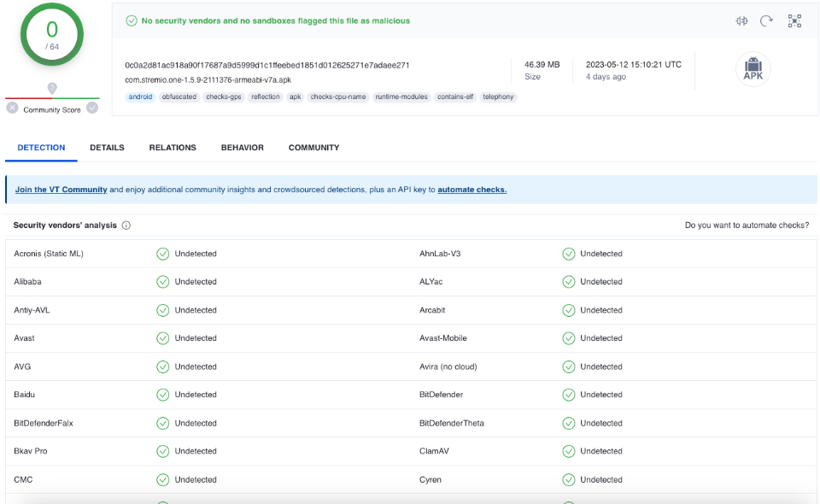Click the ClamAV undetected check icon
Image resolution: width=820 pixels, height=504 pixels.
point(569,451)
